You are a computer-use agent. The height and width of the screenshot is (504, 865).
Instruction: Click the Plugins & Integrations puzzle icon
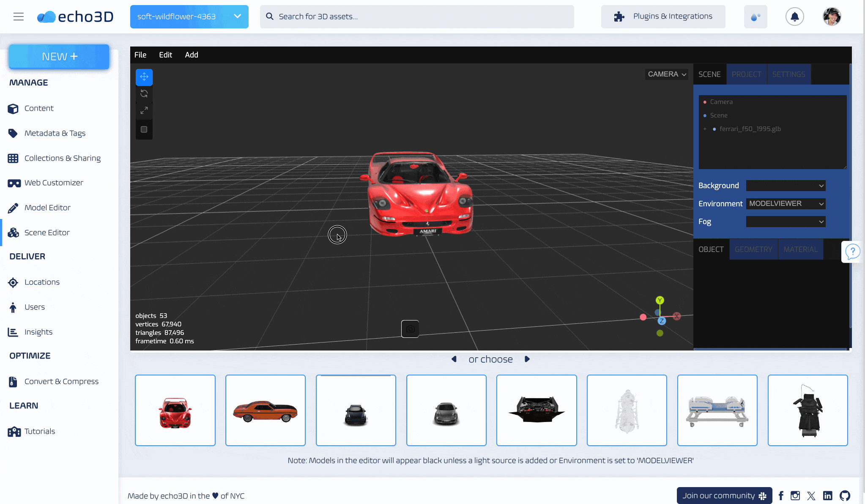click(x=619, y=16)
